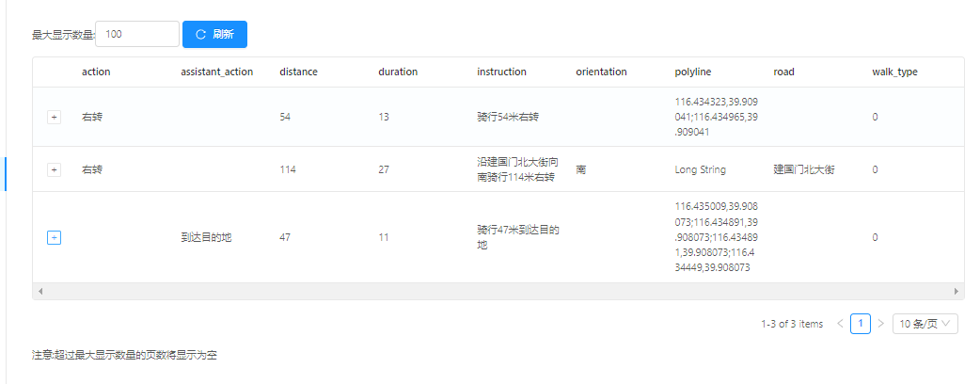980x384 pixels.
Task: Click the duration column header
Action: (x=398, y=72)
